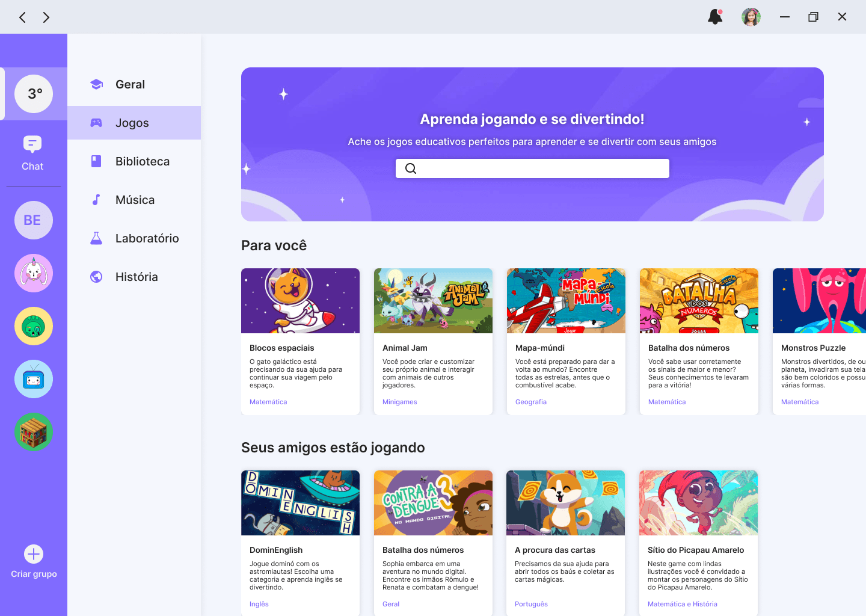This screenshot has height=616, width=866.
Task: Select the Blocos espaciais game card
Action: tap(300, 341)
